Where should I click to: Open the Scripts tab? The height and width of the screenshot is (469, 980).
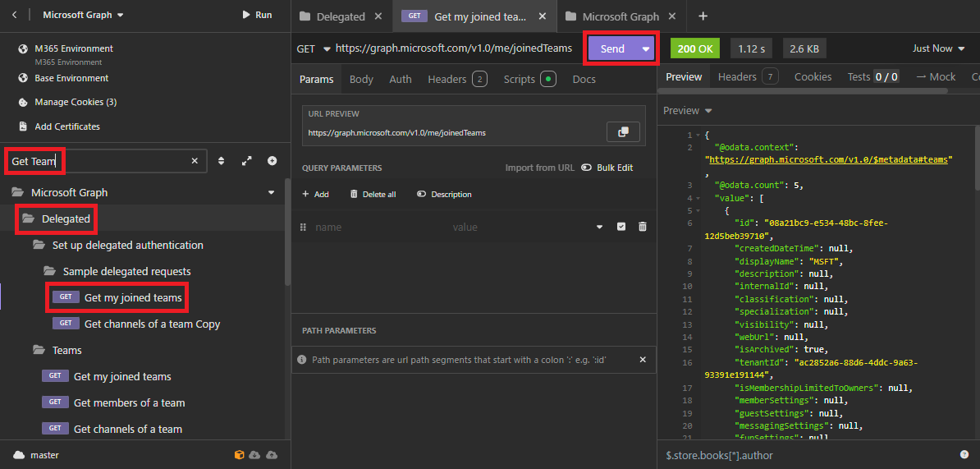click(x=530, y=80)
